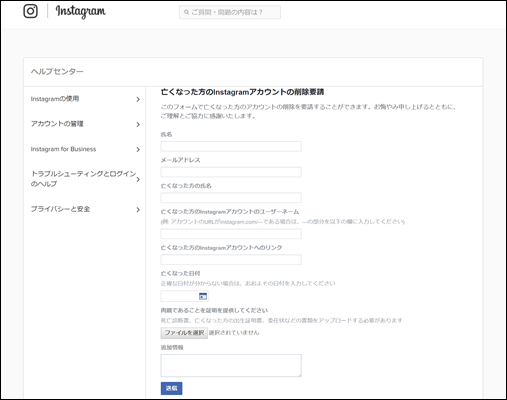
Task: Click the account link input field
Action: tap(231, 259)
